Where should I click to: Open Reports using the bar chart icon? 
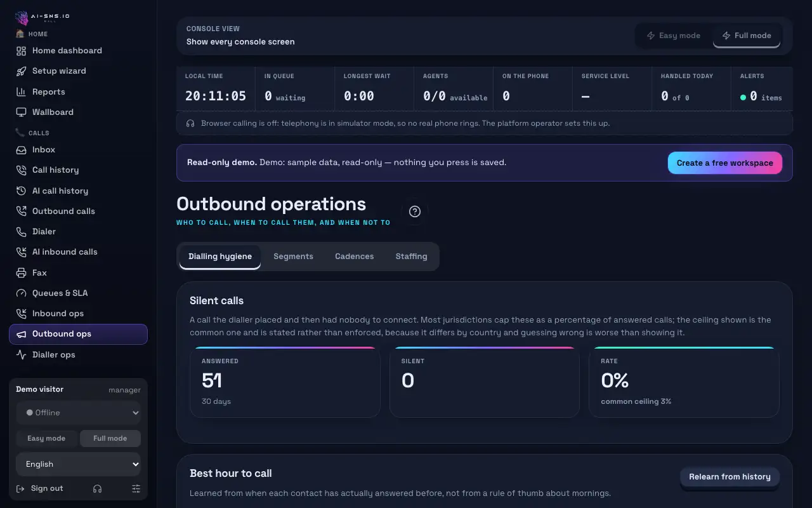tap(21, 92)
